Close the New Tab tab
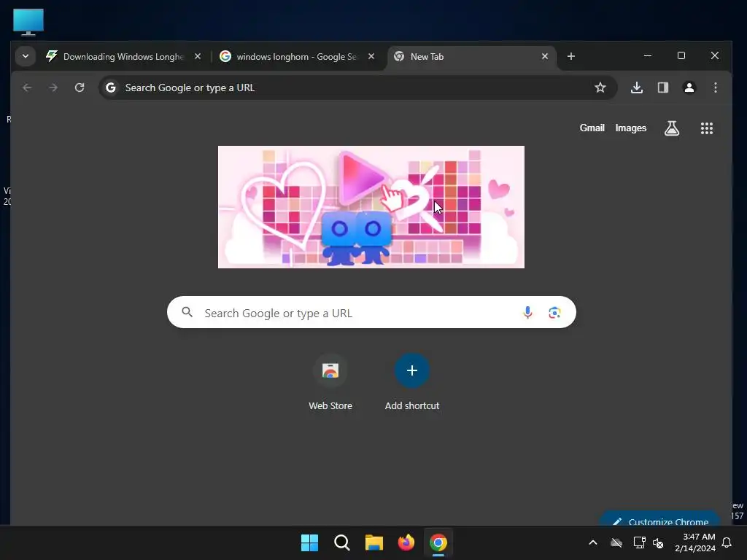This screenshot has height=560, width=747. (545, 56)
